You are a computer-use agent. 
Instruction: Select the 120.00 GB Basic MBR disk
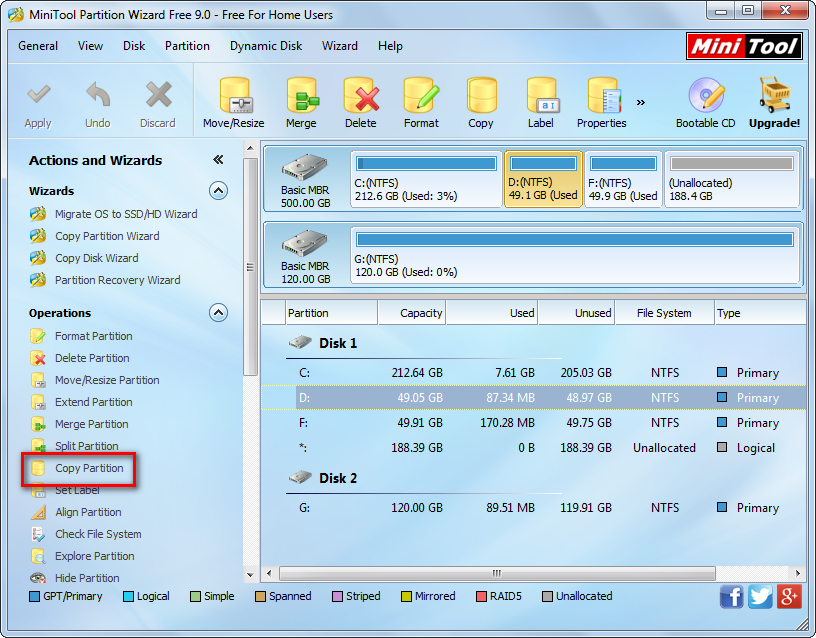pos(306,256)
